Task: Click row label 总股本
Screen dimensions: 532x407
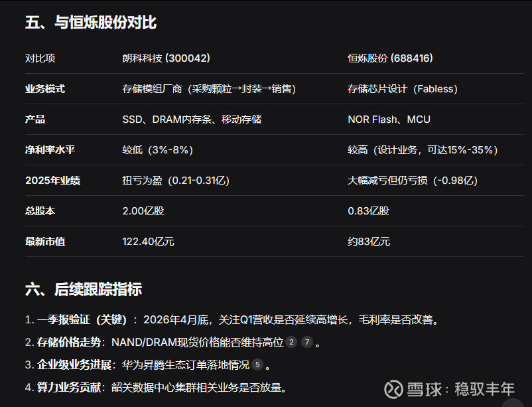Action: pyautogui.click(x=40, y=211)
